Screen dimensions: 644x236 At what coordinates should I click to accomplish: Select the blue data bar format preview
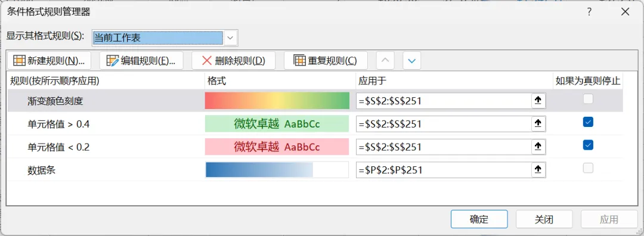click(x=277, y=170)
